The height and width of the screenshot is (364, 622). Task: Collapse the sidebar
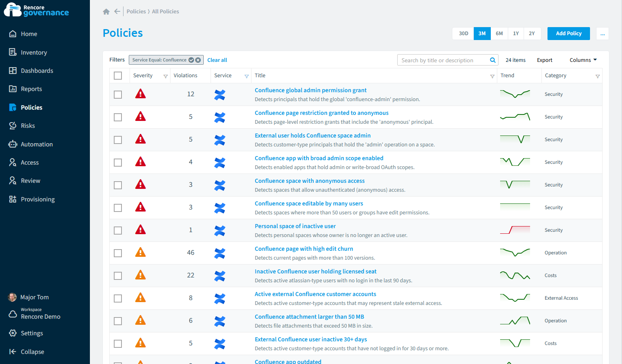point(26,351)
